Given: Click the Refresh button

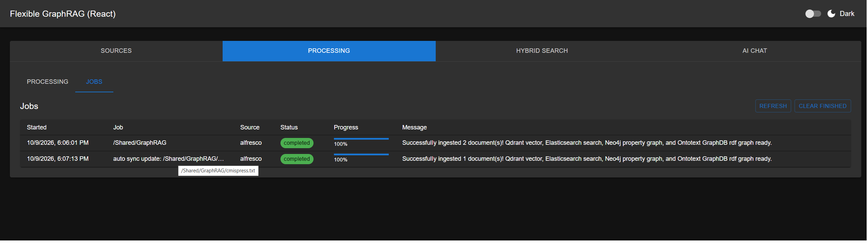Looking at the screenshot, I should point(773,106).
